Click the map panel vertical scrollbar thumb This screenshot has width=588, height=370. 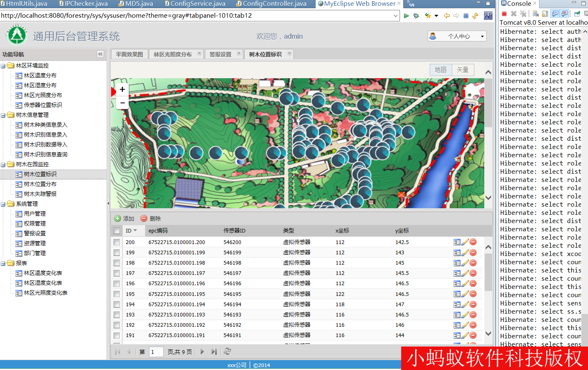(488, 103)
